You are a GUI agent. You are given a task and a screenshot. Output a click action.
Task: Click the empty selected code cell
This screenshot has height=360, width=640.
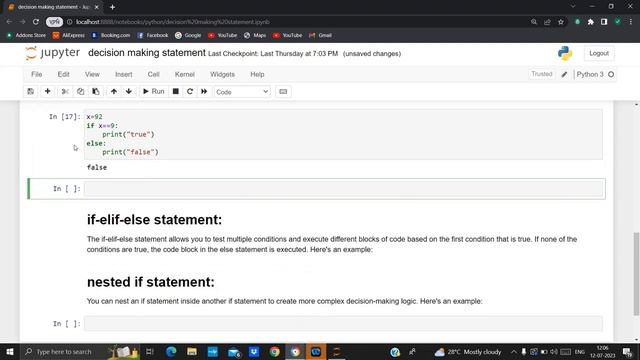coord(343,189)
